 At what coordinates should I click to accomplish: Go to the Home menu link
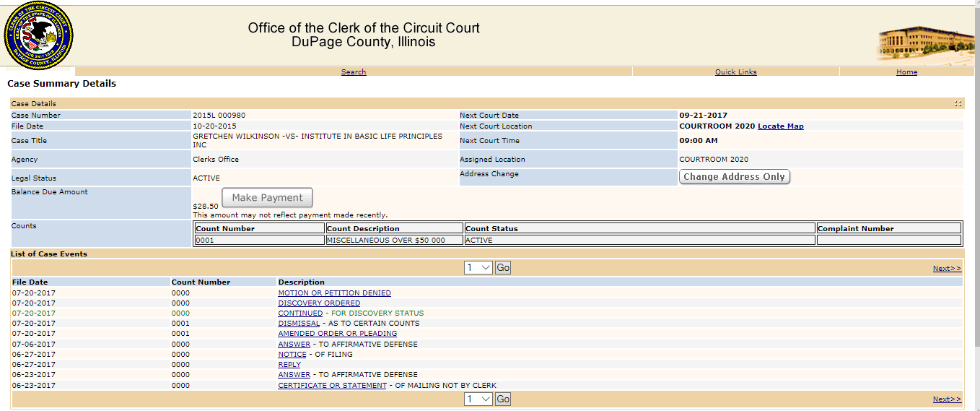[906, 72]
